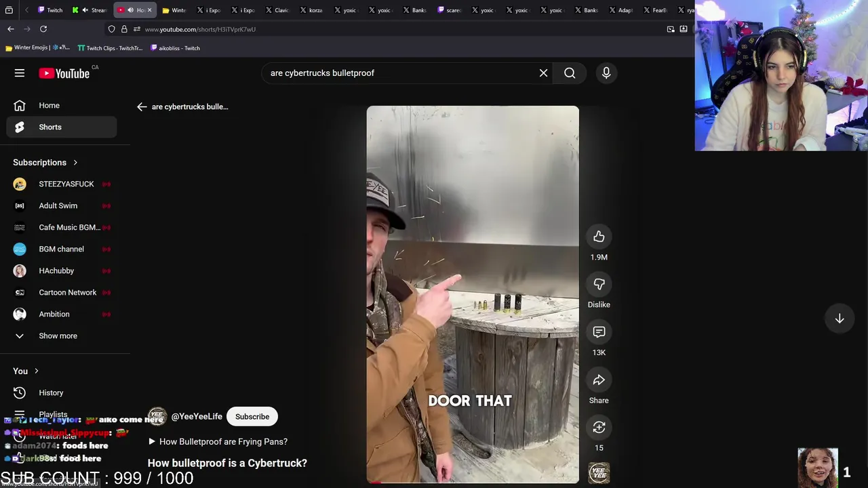
Task: Switch to the scared Twitch tab
Action: [x=450, y=10]
